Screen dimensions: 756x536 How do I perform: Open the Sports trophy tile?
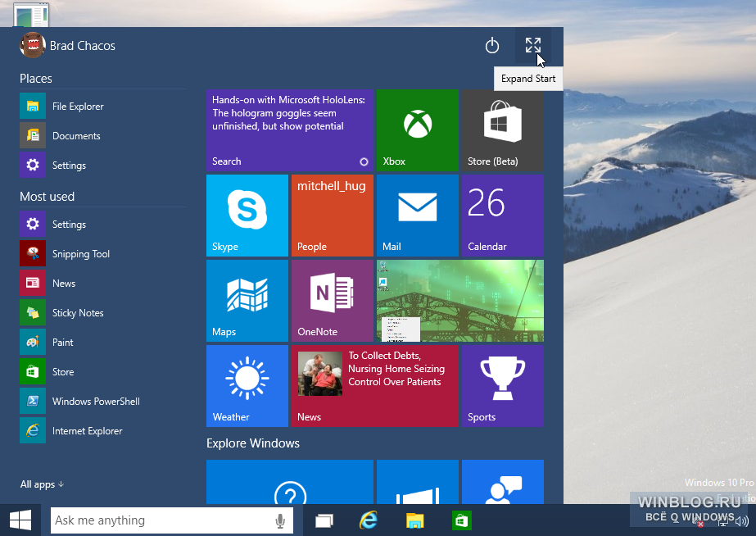(503, 386)
